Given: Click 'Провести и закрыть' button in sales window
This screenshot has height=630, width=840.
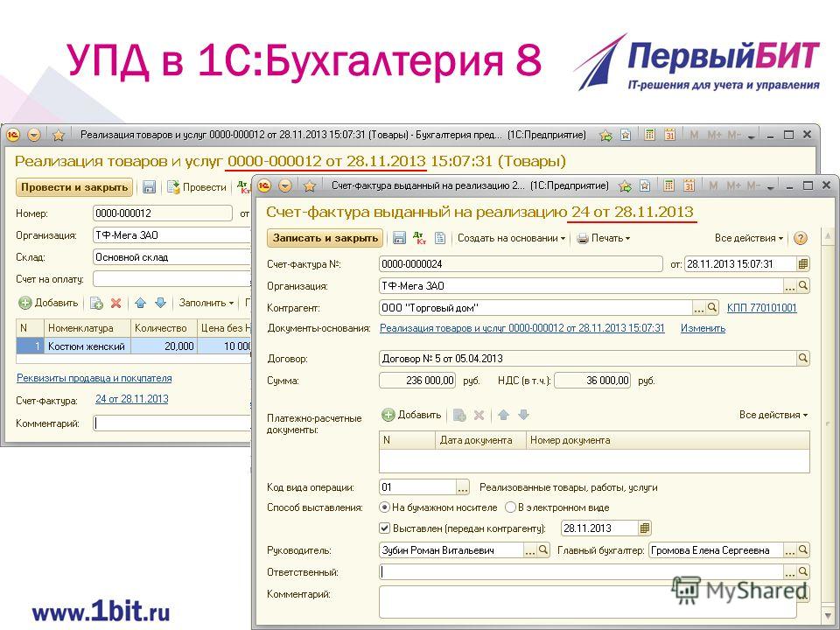Looking at the screenshot, I should click(x=74, y=187).
